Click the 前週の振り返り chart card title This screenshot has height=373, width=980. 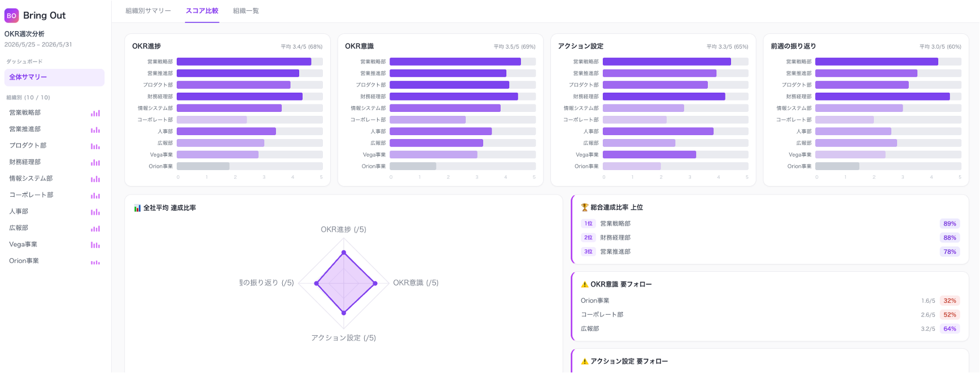click(793, 46)
